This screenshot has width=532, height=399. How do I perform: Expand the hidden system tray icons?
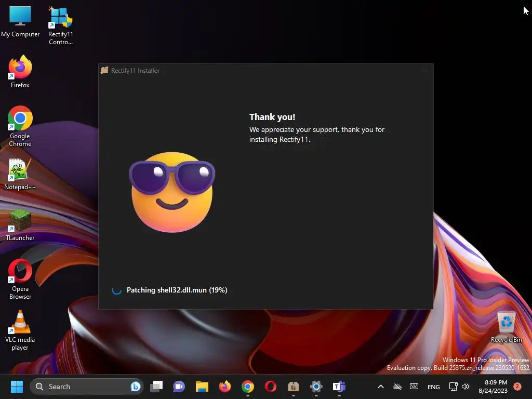coord(381,387)
